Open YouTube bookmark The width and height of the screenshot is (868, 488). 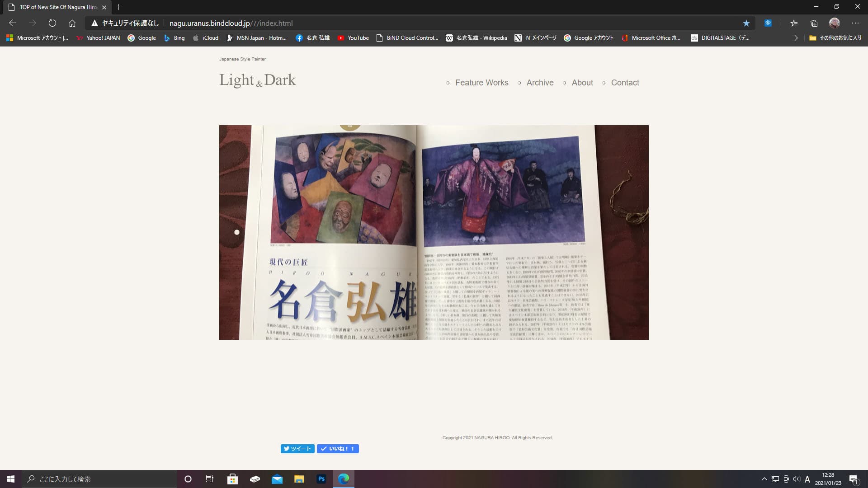(x=353, y=38)
